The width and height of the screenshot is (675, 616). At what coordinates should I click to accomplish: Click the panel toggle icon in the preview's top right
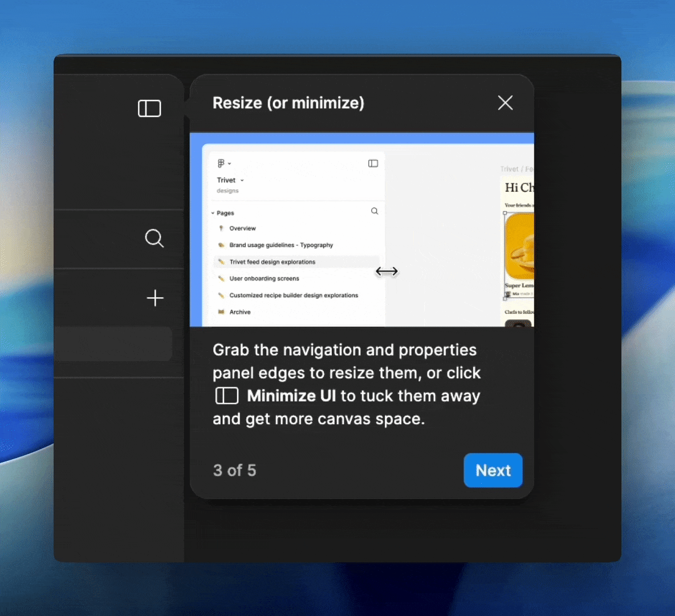click(x=373, y=164)
